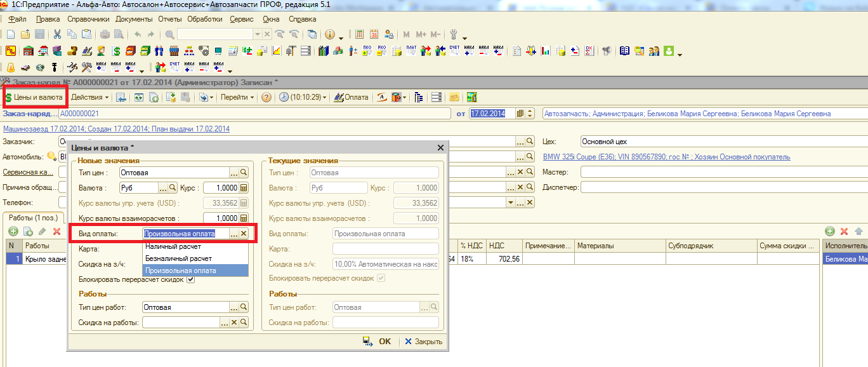This screenshot has width=868, height=367.
Task: Open calculator for Курс field
Action: [244, 188]
